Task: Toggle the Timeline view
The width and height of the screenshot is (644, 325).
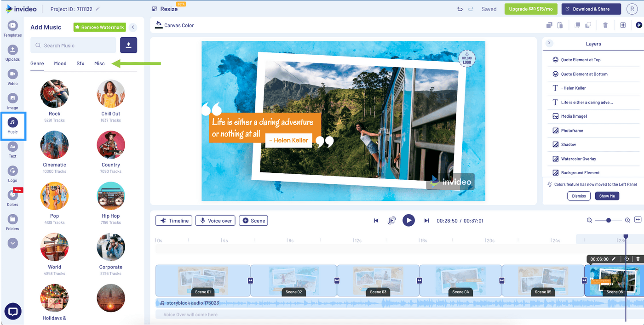Action: 173,220
